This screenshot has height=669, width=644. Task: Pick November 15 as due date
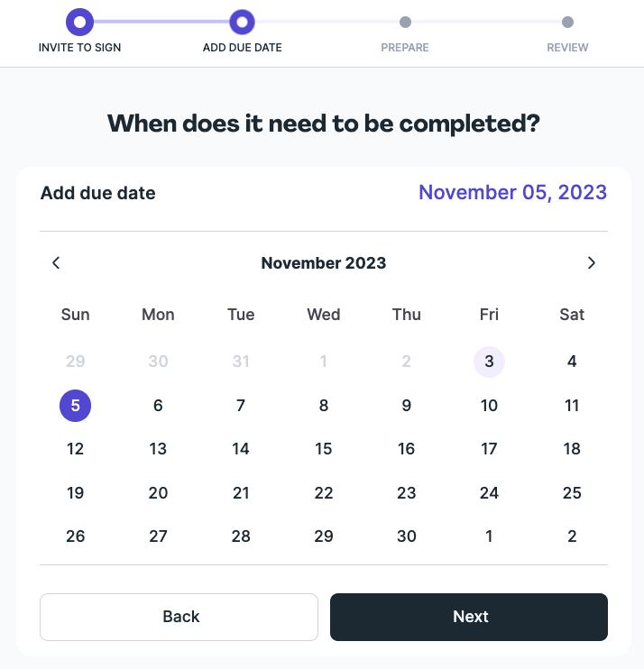click(x=324, y=449)
